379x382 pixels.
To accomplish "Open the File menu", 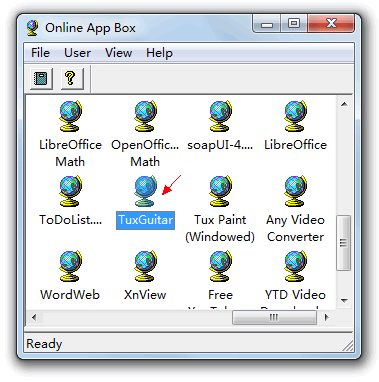I will tap(40, 53).
